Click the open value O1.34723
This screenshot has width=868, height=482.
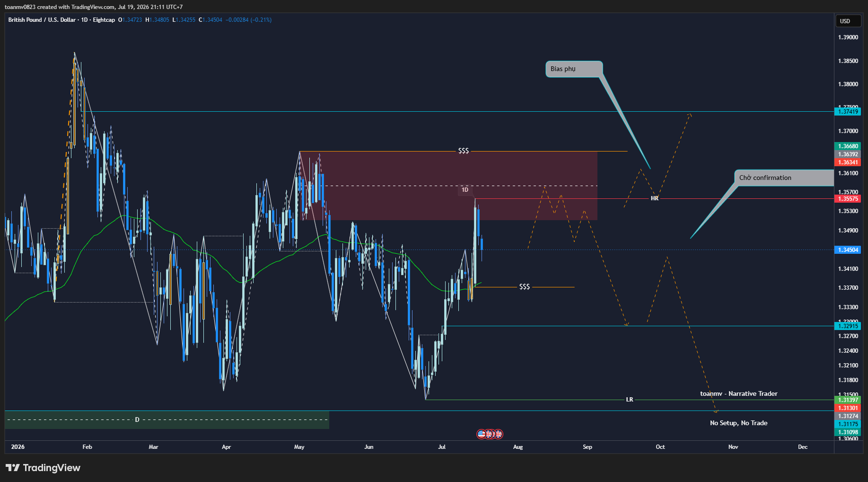130,20
